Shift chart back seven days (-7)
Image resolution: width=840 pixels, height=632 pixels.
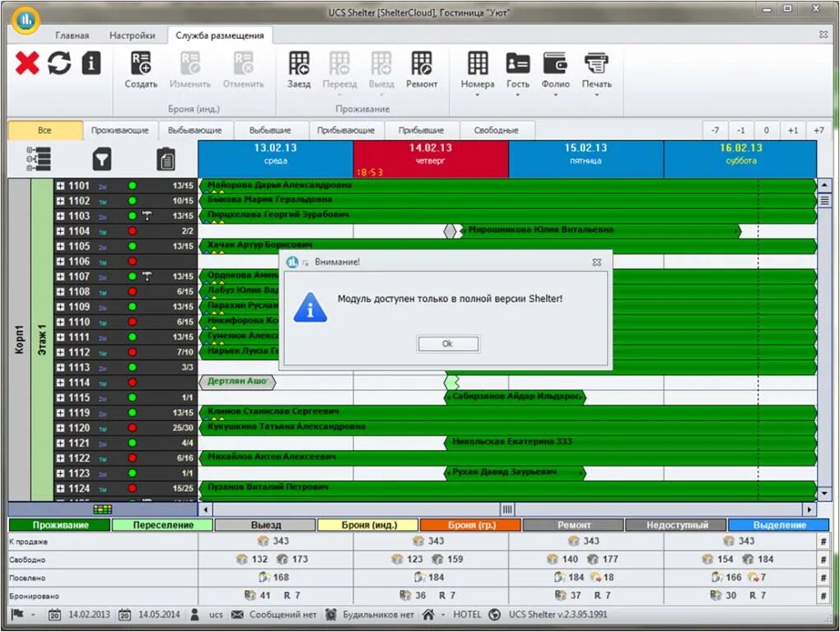coord(715,130)
